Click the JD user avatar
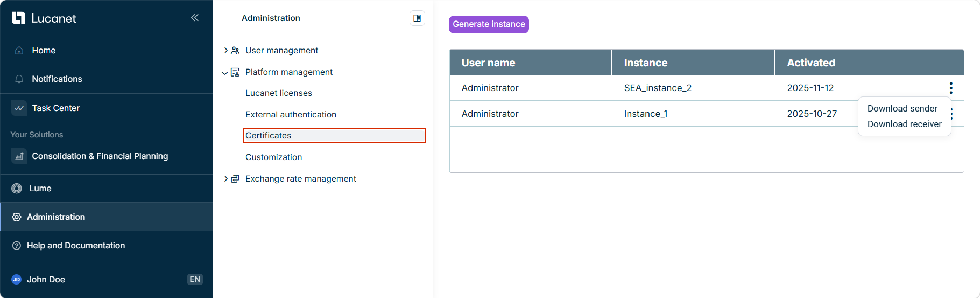Image resolution: width=980 pixels, height=298 pixels. (x=17, y=279)
